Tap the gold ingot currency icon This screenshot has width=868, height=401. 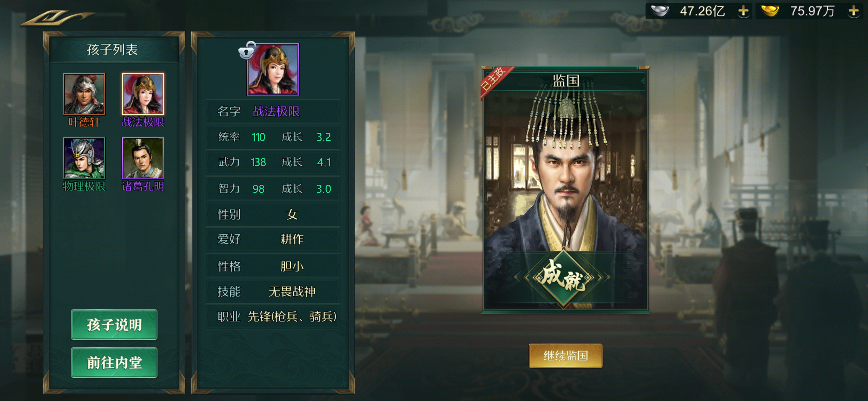pyautogui.click(x=770, y=11)
